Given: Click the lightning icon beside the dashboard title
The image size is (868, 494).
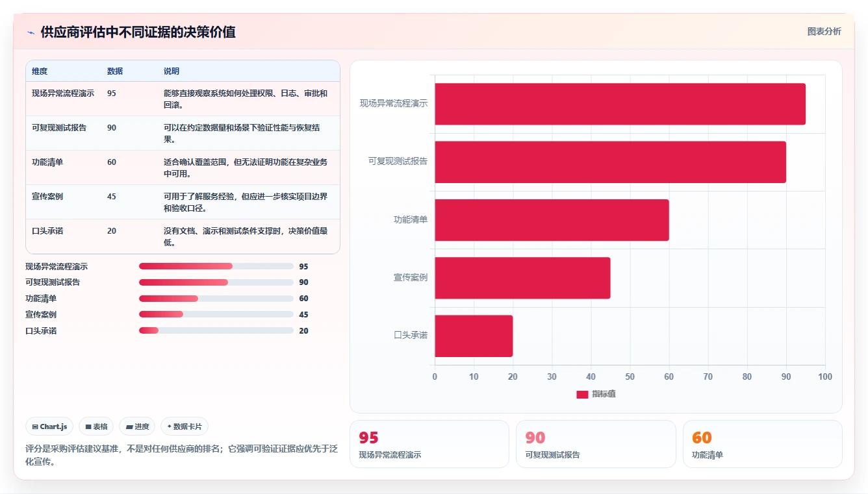Looking at the screenshot, I should [x=31, y=32].
